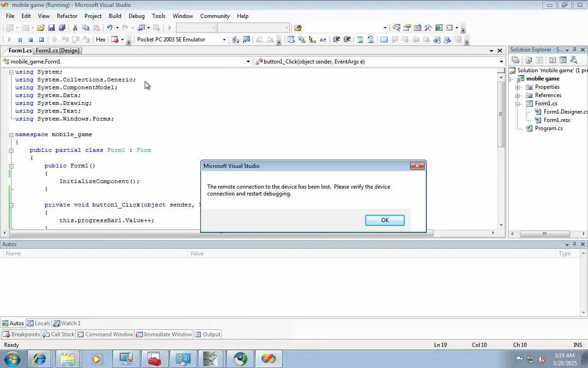Image resolution: width=588 pixels, height=368 pixels.
Task: Click the Break All pause icon
Action: pos(20,40)
